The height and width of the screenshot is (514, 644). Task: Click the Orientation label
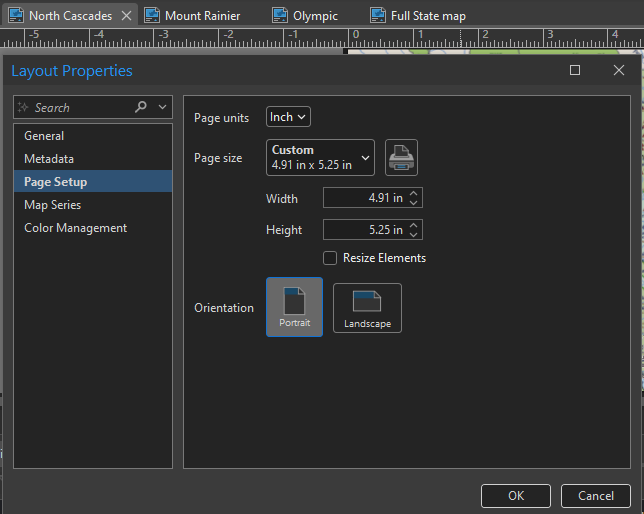click(224, 308)
